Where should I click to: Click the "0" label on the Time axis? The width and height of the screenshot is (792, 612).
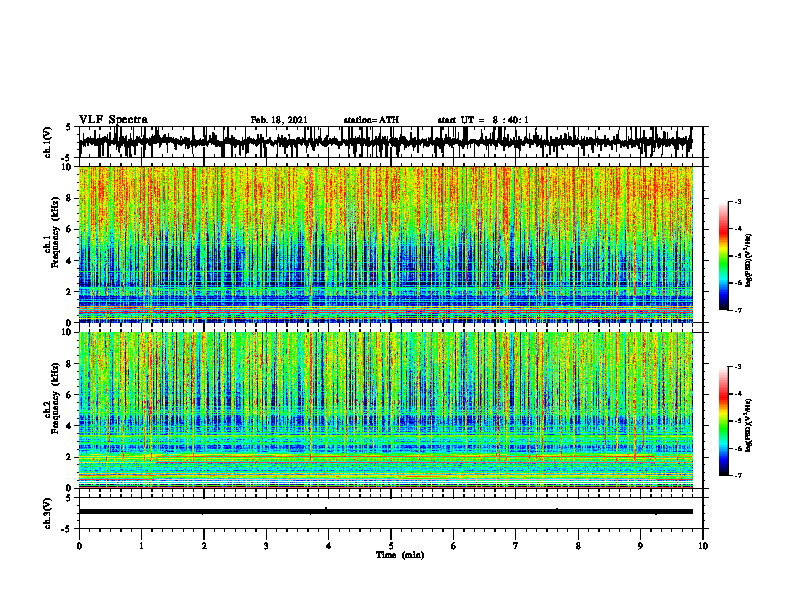tap(79, 546)
